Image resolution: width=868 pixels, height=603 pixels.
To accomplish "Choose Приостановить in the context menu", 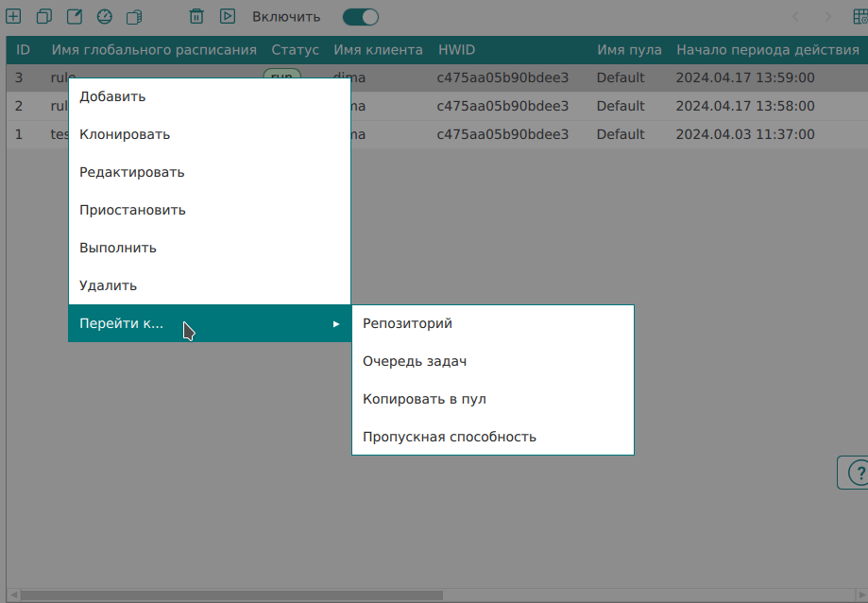I will click(132, 210).
